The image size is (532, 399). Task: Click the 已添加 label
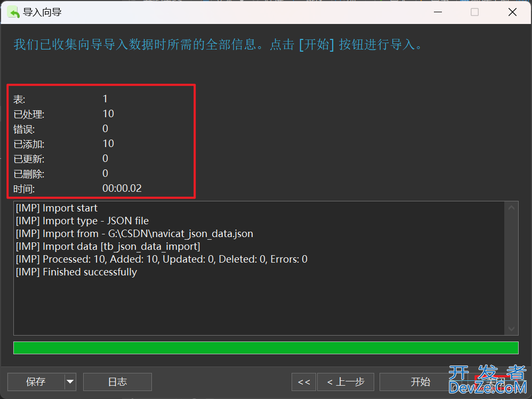pyautogui.click(x=29, y=144)
